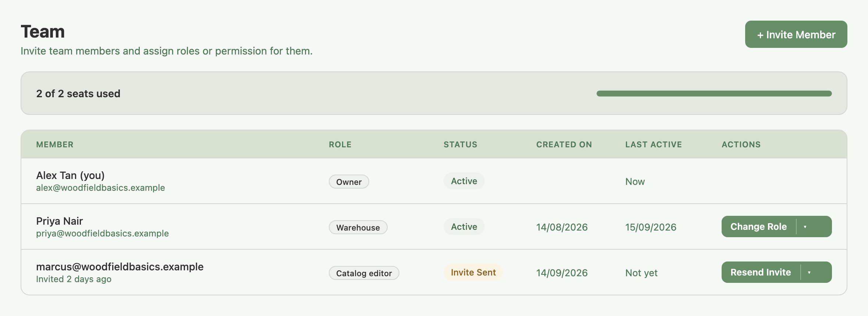Click the Team page heading
Screen dimensions: 868x316
pyautogui.click(x=43, y=32)
